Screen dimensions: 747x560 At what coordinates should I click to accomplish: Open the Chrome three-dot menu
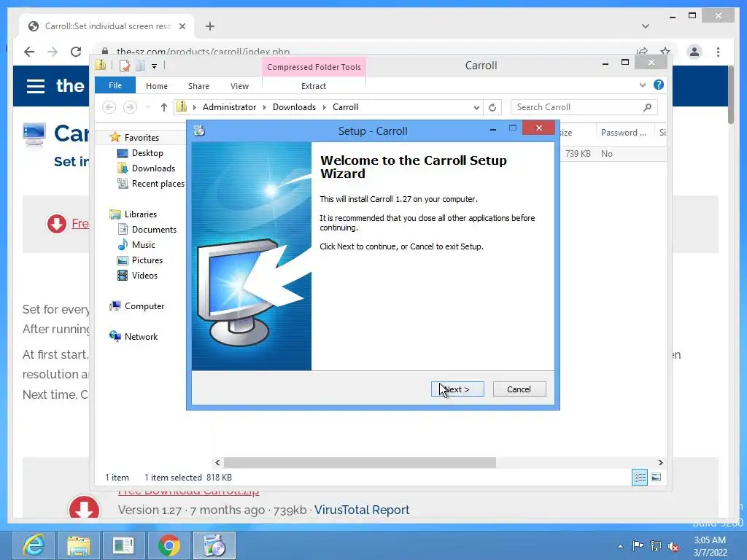[x=718, y=52]
